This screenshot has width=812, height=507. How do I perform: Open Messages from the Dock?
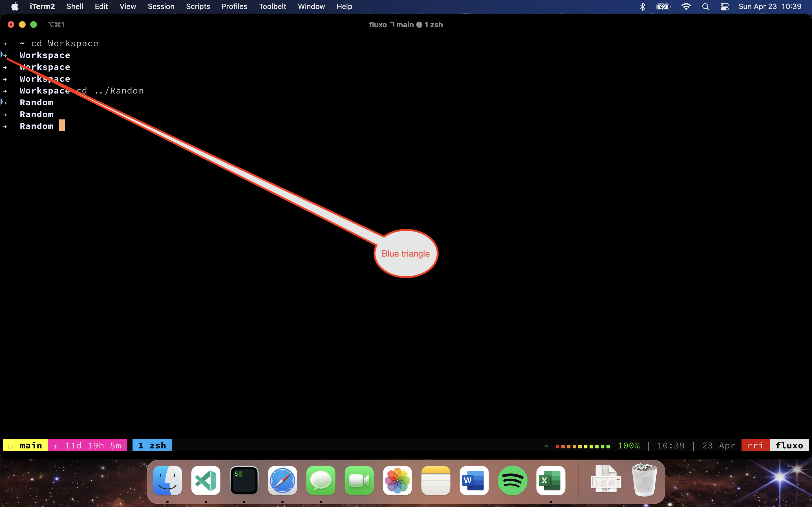[321, 481]
